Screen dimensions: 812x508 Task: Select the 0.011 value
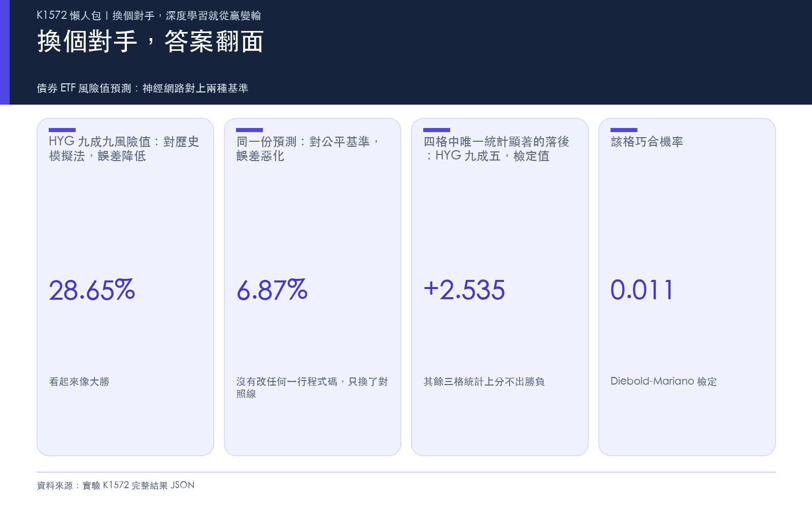click(x=642, y=290)
